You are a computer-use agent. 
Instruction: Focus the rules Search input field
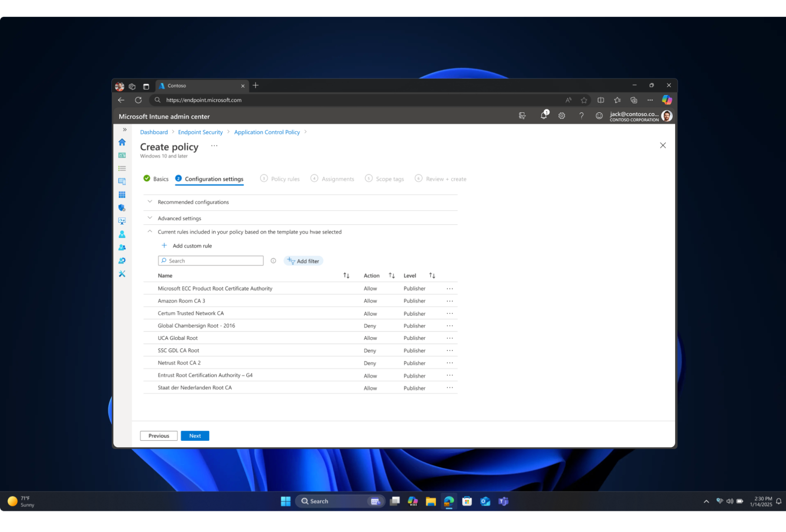tap(211, 261)
